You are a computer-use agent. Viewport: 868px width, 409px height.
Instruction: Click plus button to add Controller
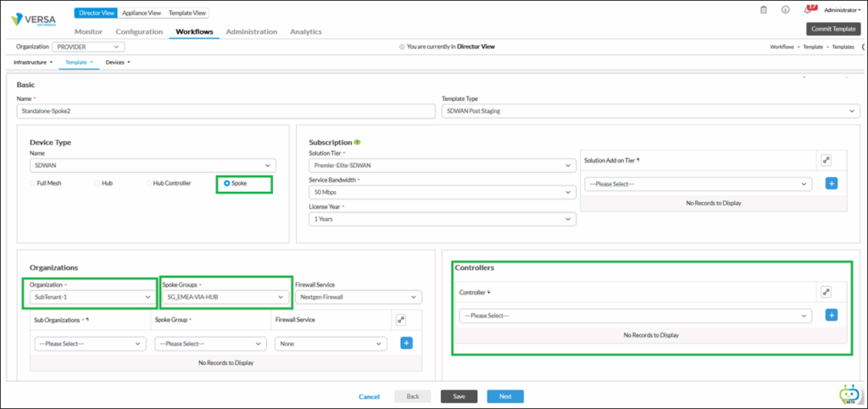coord(831,316)
